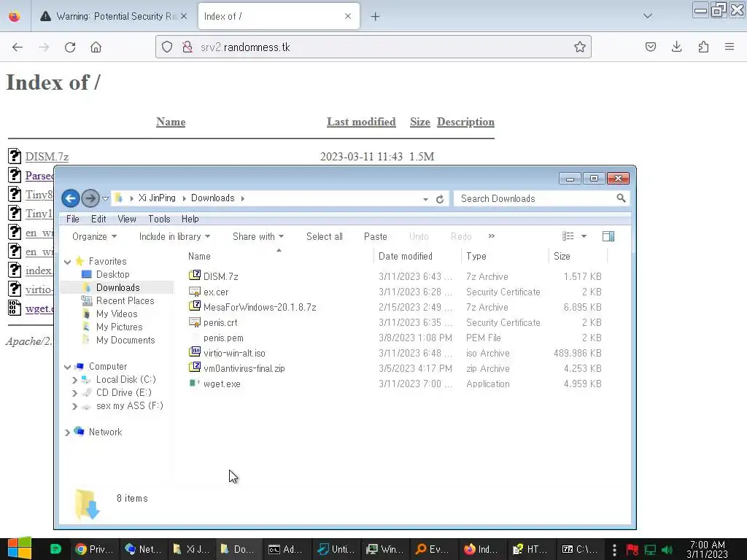Close the Index of / tab
Viewport: 747px width, 560px height.
coord(348,16)
